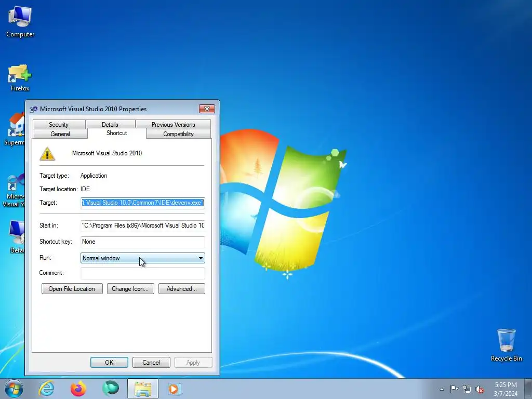This screenshot has height=399, width=532.
Task: Launch Internet Explorer from taskbar
Action: (x=46, y=389)
